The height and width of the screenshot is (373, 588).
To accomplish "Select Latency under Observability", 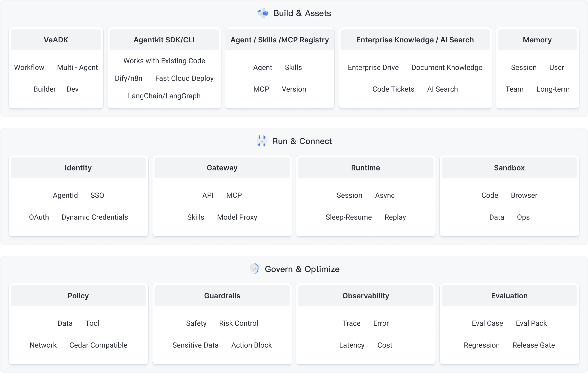I will (352, 345).
